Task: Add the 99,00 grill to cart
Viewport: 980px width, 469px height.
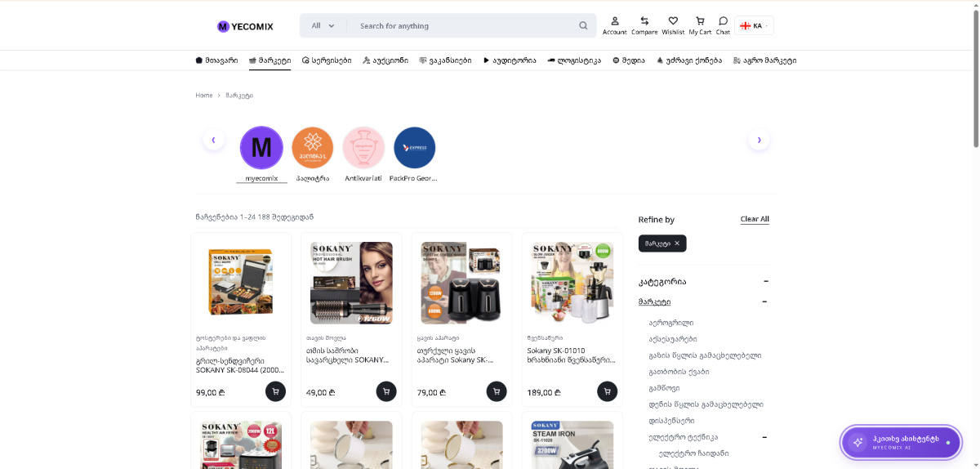Action: coord(275,391)
